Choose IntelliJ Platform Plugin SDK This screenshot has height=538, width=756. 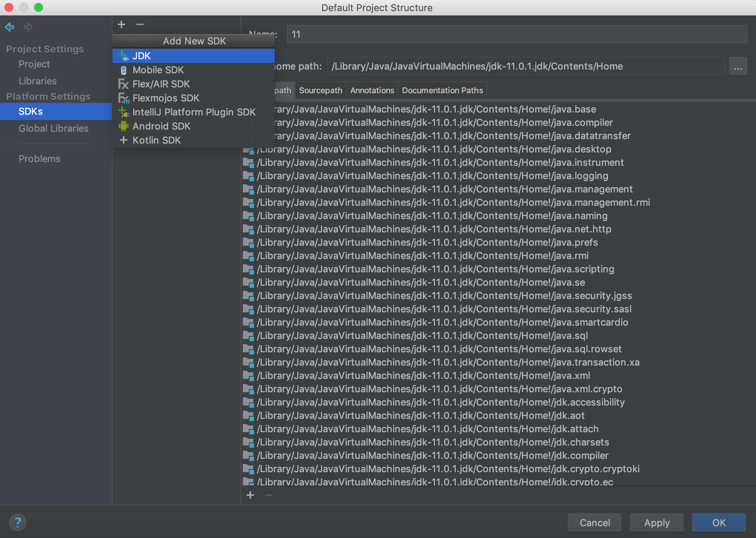click(x=193, y=112)
